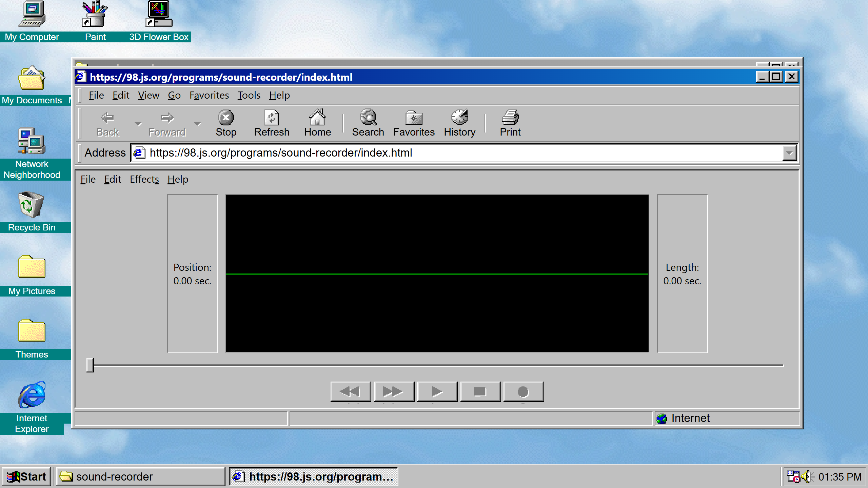868x488 pixels.
Task: Expand the Back history dropdown arrow
Action: pyautogui.click(x=138, y=124)
